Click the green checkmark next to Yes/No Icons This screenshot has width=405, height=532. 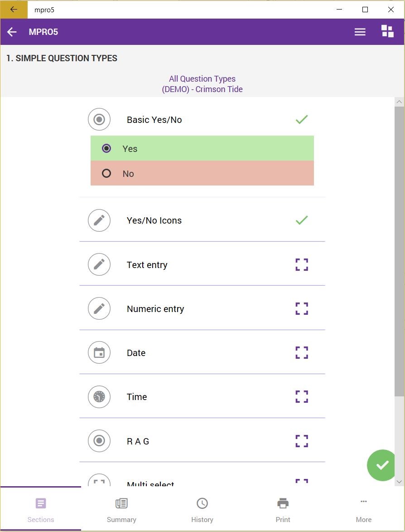pos(302,220)
